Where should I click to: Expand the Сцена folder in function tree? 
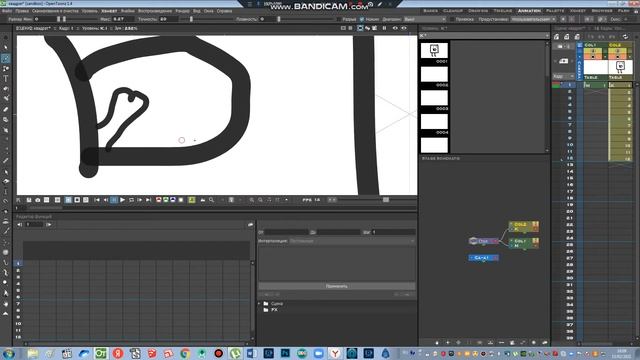pos(259,304)
